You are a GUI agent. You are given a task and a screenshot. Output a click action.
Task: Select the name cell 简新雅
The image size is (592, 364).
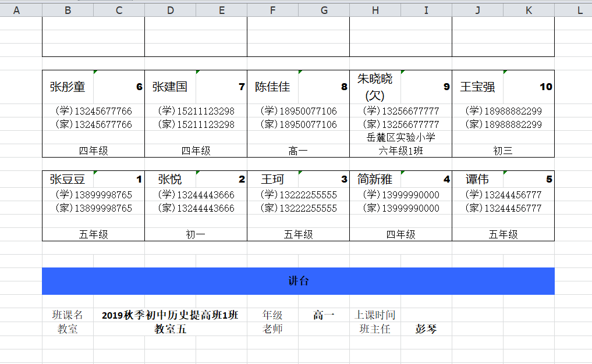click(375, 180)
